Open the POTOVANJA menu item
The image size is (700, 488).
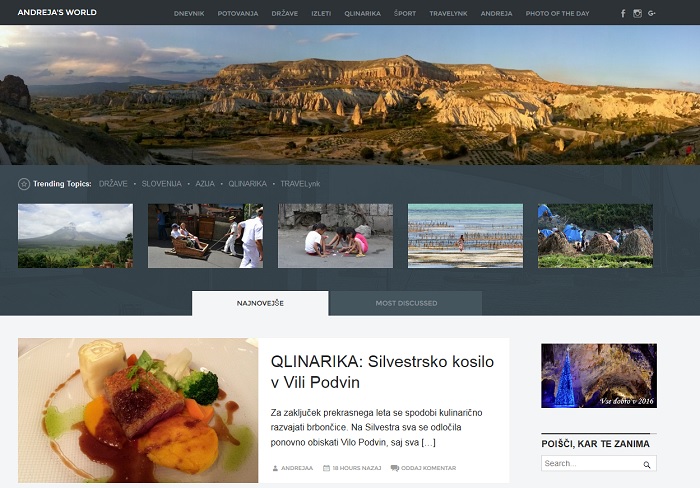point(238,13)
